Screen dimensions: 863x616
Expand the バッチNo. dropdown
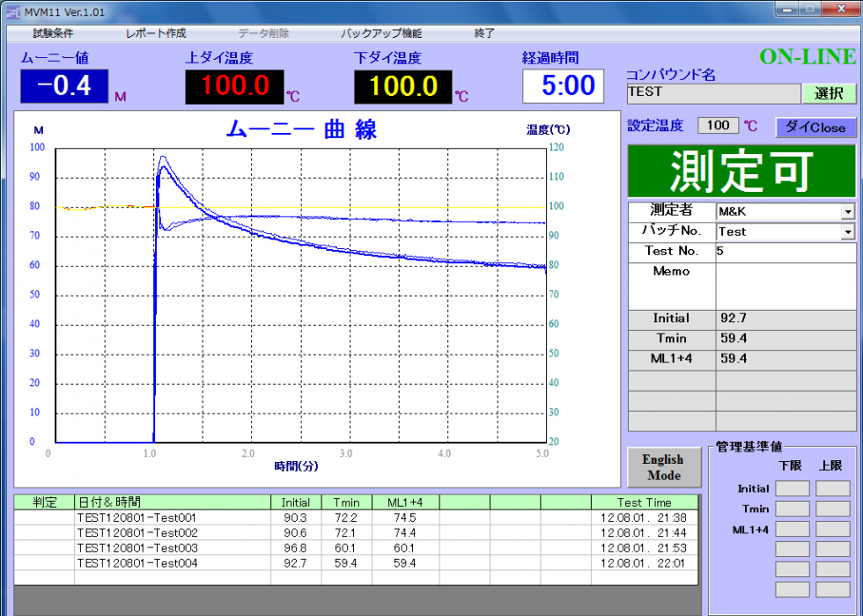pyautogui.click(x=848, y=232)
